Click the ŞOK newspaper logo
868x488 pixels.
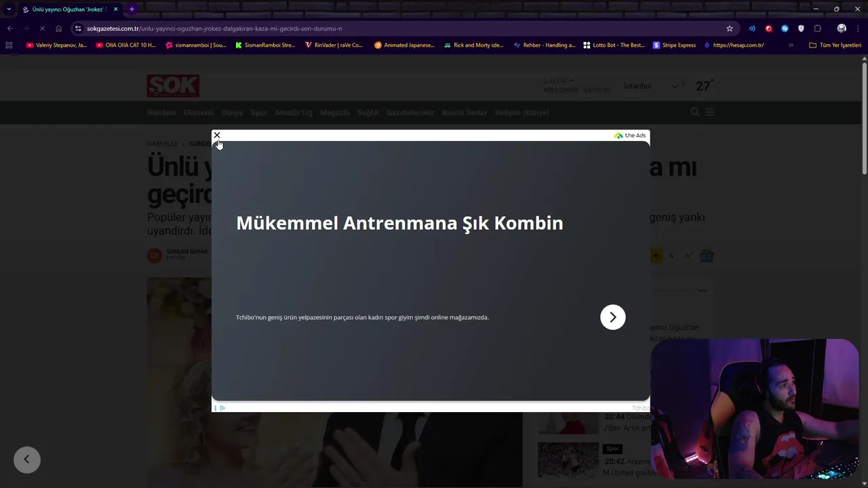coord(173,85)
